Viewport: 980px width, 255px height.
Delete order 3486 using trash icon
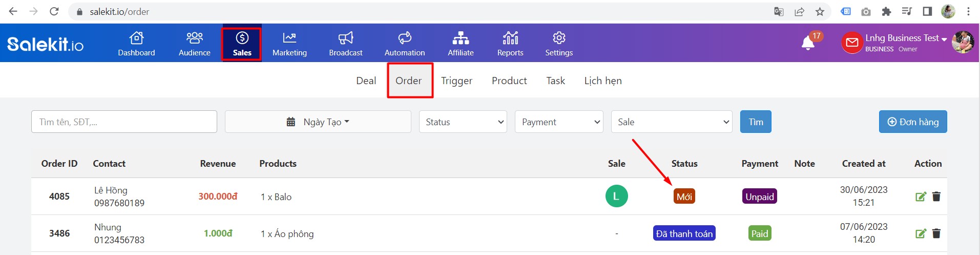pos(936,233)
